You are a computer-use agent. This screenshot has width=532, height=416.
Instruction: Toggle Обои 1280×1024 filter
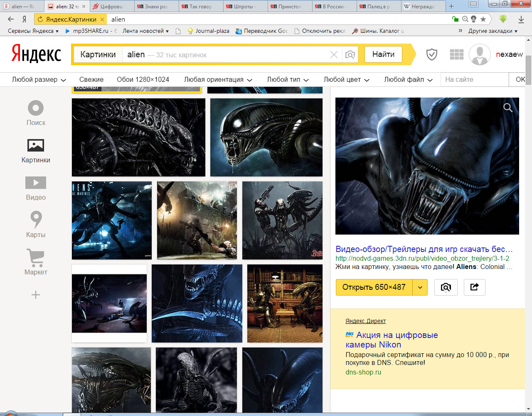pyautogui.click(x=143, y=79)
